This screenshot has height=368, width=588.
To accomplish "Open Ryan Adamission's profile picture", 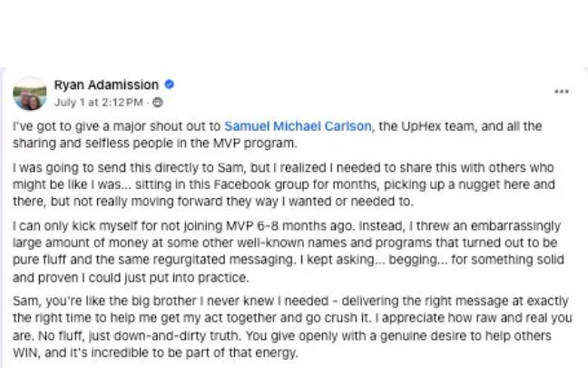I will pos(30,94).
